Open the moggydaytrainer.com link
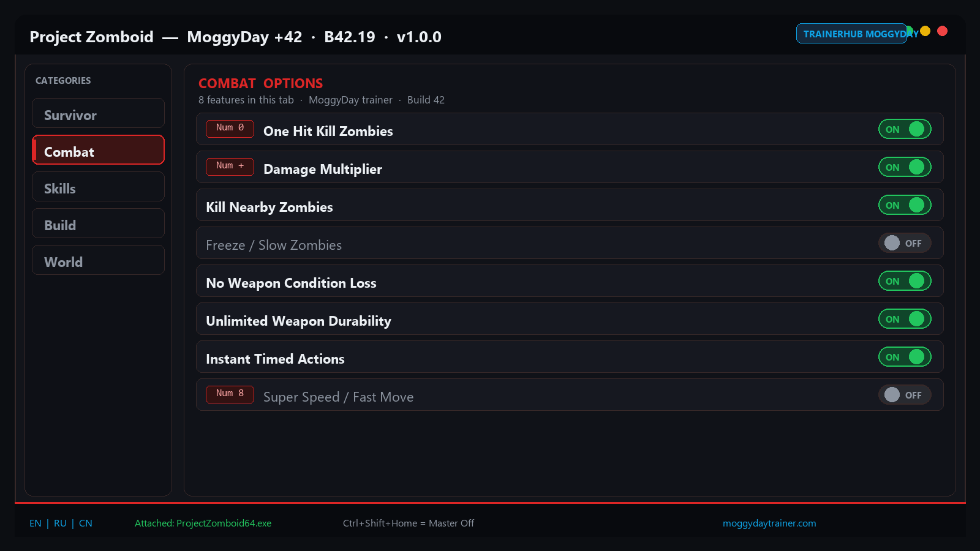The width and height of the screenshot is (980, 551). point(769,523)
